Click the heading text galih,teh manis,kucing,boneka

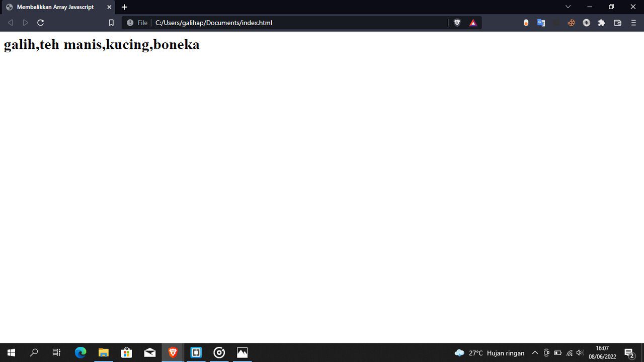point(102,45)
